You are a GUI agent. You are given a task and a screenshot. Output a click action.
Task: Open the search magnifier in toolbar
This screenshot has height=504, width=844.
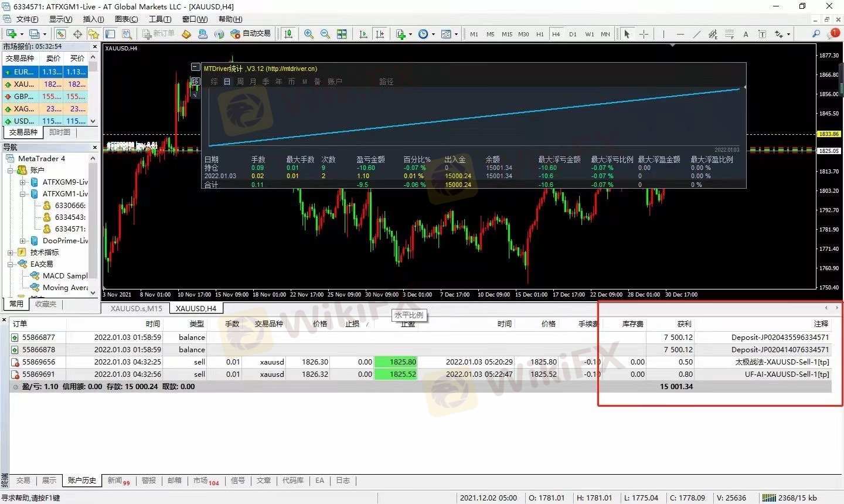click(x=815, y=34)
